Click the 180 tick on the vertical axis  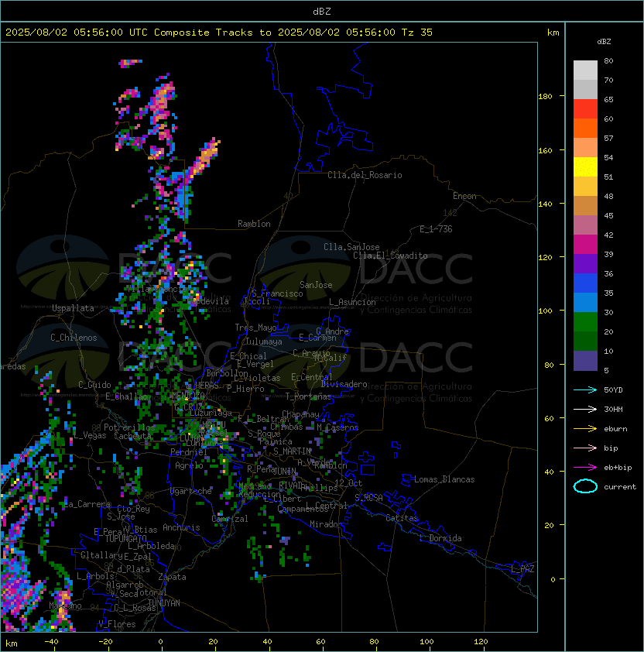(x=545, y=97)
